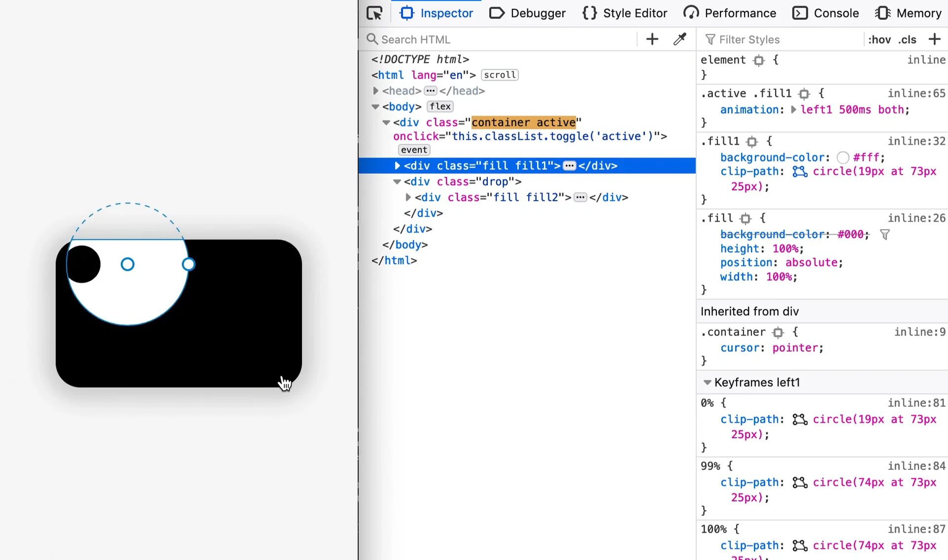Toggle the .cls class panel
948x560 pixels.
coord(908,40)
